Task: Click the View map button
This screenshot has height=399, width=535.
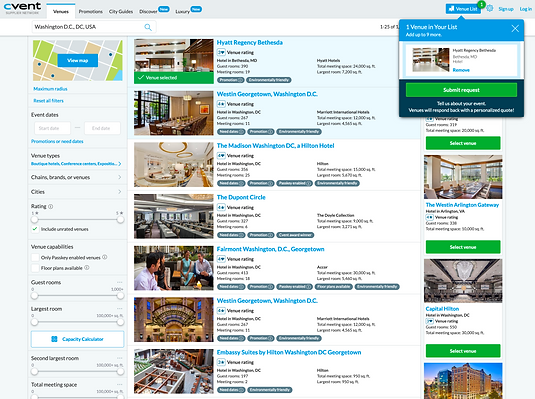Action: pyautogui.click(x=78, y=60)
